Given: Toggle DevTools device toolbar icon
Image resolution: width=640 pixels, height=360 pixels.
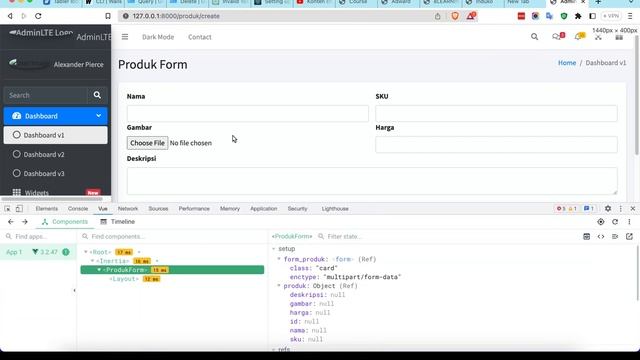Looking at the screenshot, I should pyautogui.click(x=19, y=209).
